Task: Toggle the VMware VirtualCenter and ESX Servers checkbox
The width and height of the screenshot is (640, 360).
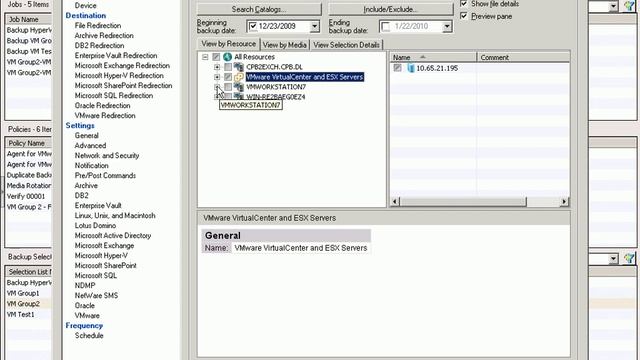Action: [228, 77]
